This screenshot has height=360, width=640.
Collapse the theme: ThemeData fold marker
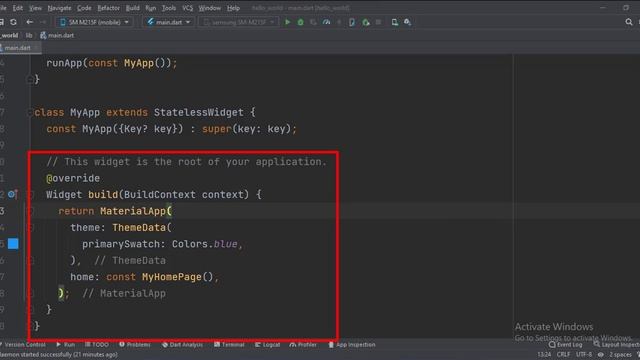click(30, 227)
